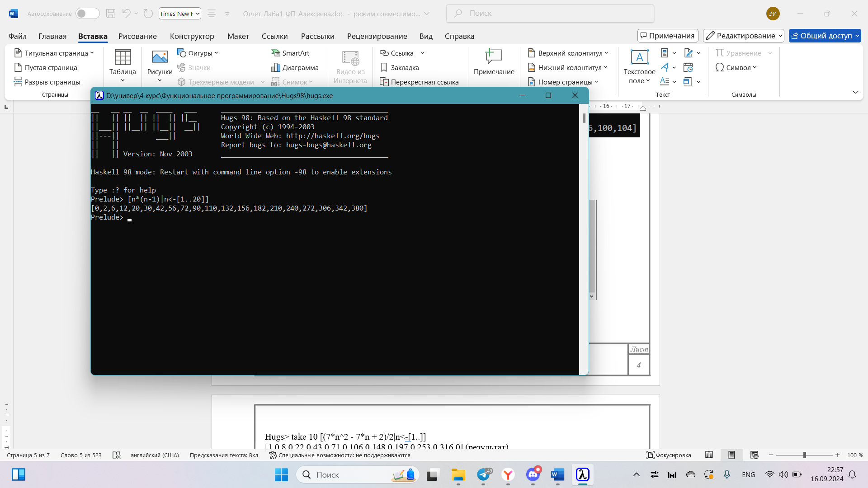Click the ЭИ user account avatar
The width and height of the screenshot is (868, 488).
click(773, 14)
